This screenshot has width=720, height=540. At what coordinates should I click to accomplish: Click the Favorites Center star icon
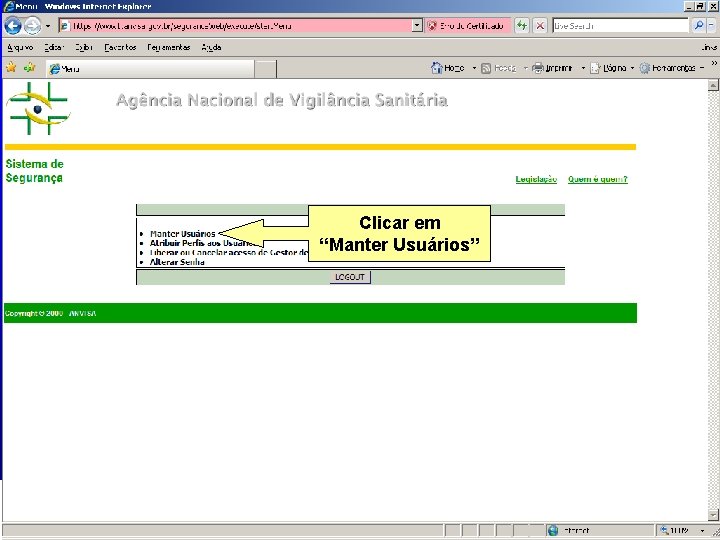11,68
